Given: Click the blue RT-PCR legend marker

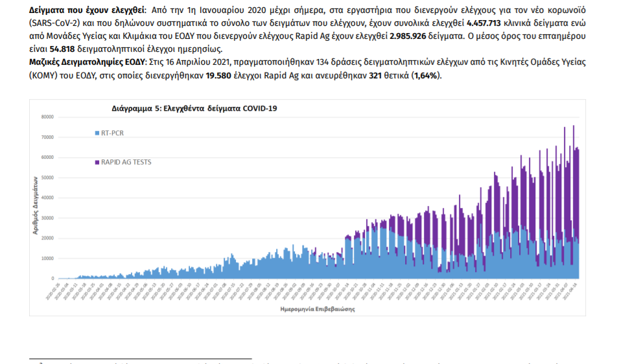Looking at the screenshot, I should coord(97,133).
